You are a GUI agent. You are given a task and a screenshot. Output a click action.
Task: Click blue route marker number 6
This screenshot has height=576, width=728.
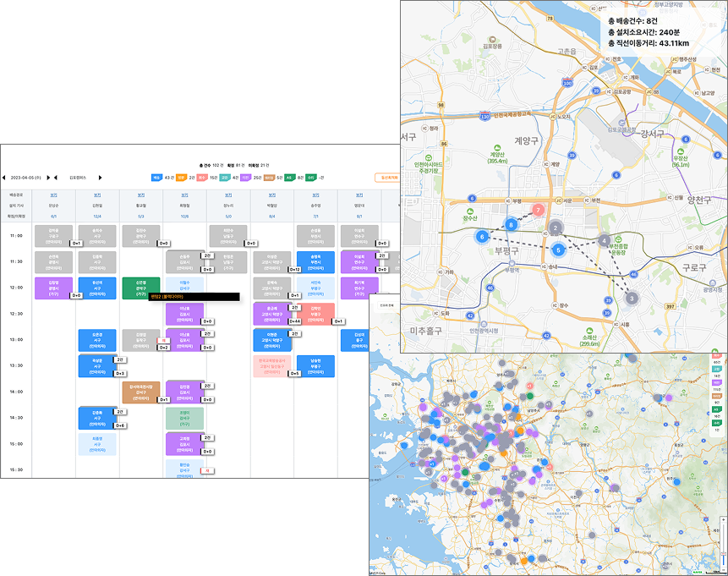(482, 238)
